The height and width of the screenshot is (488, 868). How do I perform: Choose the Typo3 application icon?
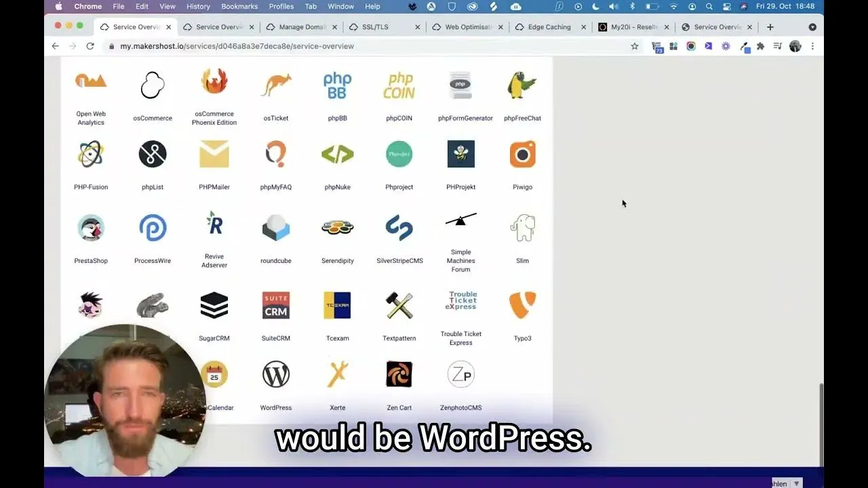522,306
